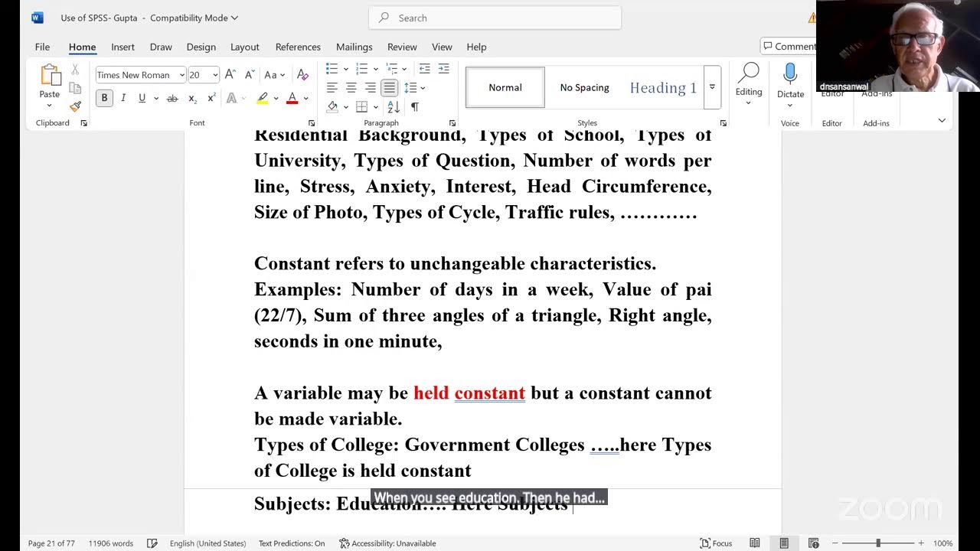
Task: Toggle Underline formatting
Action: (142, 98)
